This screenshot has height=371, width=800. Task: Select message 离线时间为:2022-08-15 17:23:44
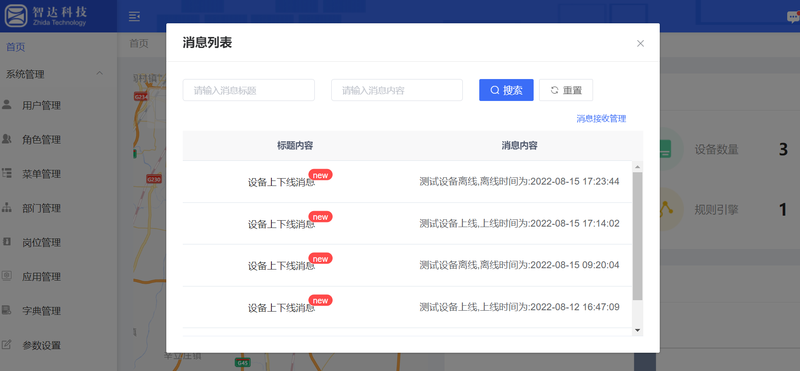click(519, 182)
